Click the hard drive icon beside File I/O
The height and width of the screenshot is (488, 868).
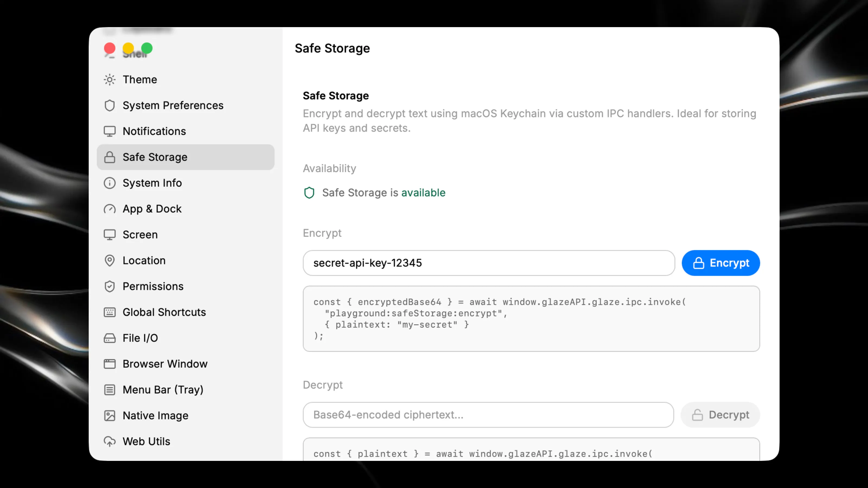point(110,338)
